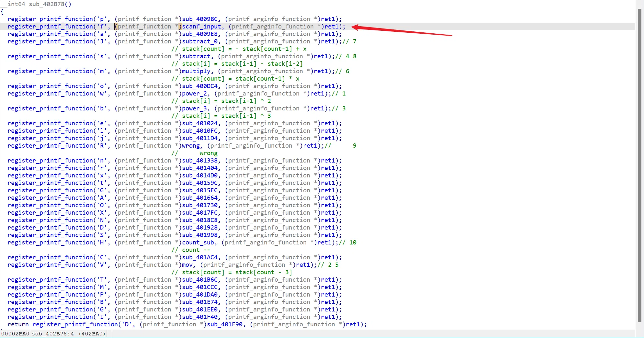This screenshot has width=644, height=338.
Task: Click sub_4009E8 function reference
Action: 199,34
